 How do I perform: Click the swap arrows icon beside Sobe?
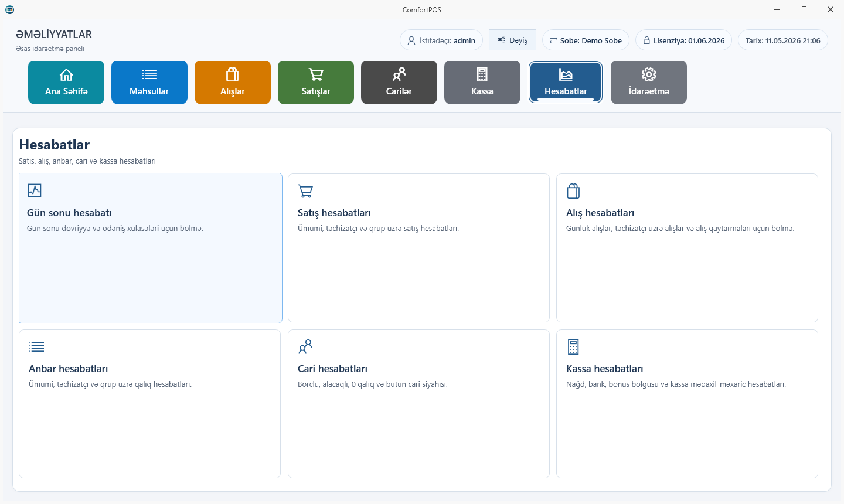(553, 40)
